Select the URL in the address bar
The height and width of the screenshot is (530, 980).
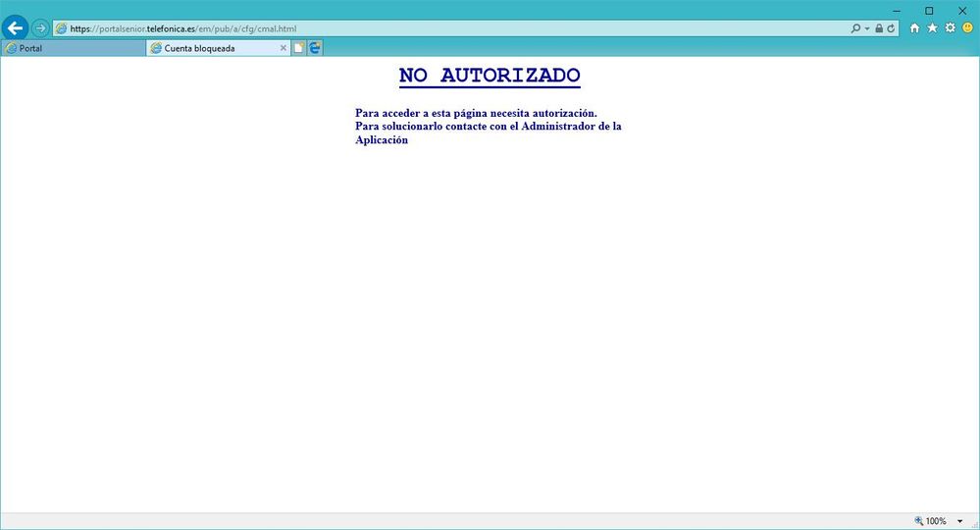coord(183,28)
